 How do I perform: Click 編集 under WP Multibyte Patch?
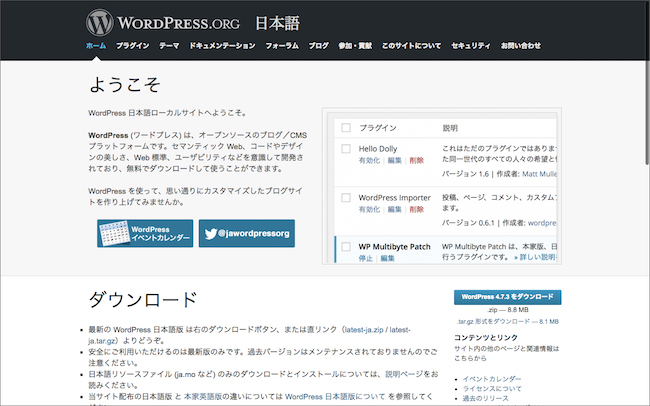point(388,258)
